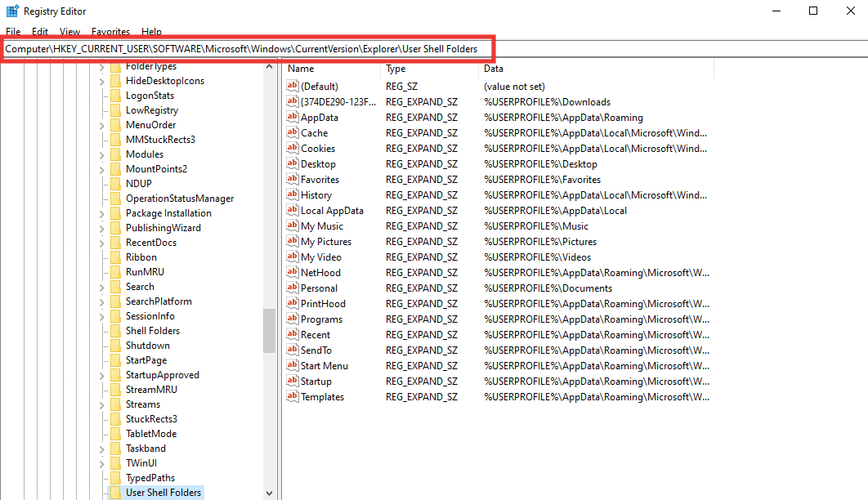Click the (Default) value's string icon

293,86
